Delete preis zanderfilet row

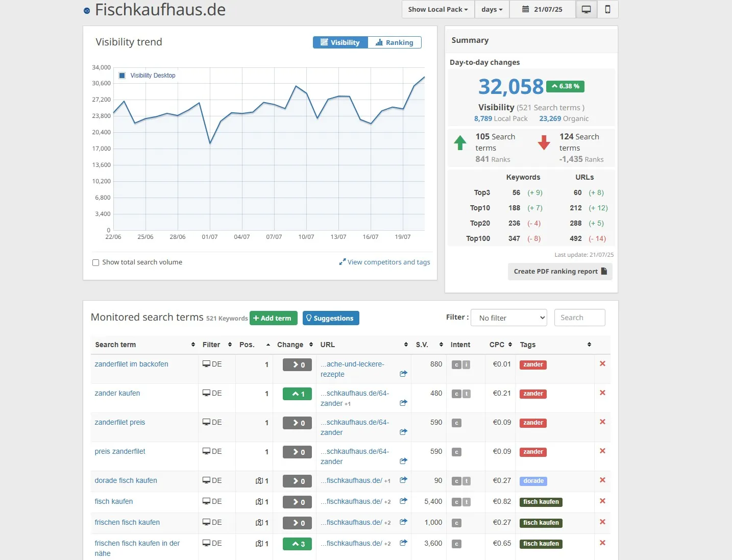tap(602, 451)
